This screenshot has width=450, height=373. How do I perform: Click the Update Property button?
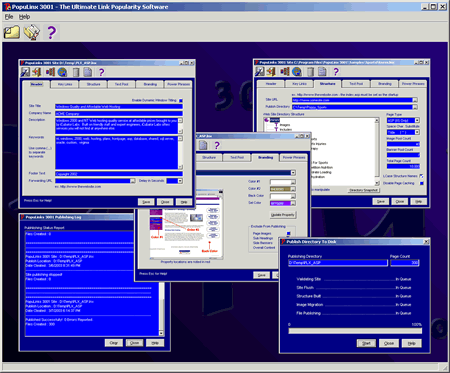(283, 215)
